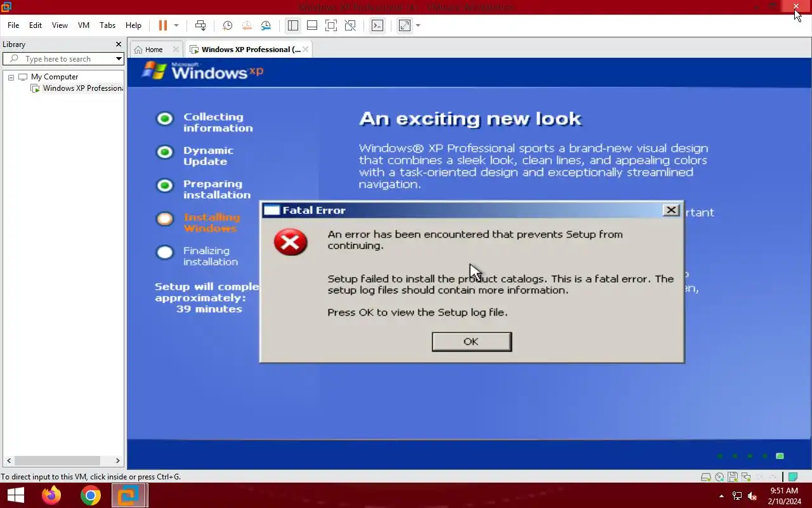Open the Help menu
This screenshot has width=812, height=508.
coord(133,25)
